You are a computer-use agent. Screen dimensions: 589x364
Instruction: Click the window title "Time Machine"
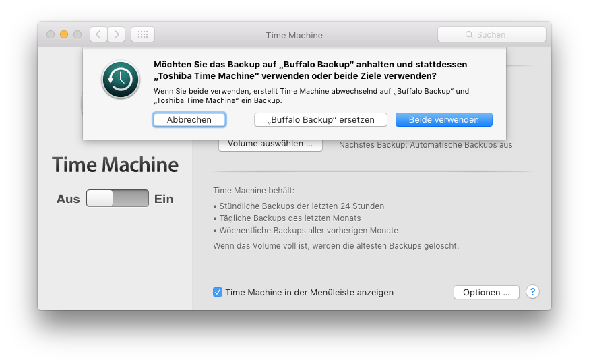pyautogui.click(x=294, y=35)
